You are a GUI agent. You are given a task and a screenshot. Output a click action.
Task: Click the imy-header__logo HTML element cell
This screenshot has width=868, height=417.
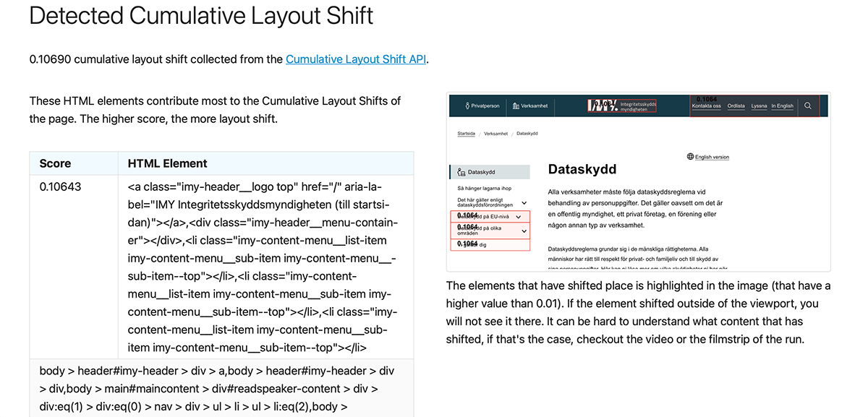(265, 267)
